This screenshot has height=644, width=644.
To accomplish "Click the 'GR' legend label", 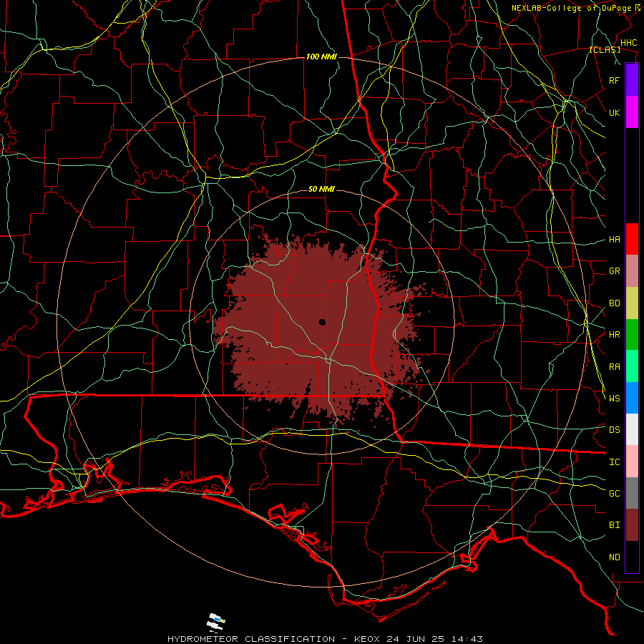I will click(x=614, y=271).
